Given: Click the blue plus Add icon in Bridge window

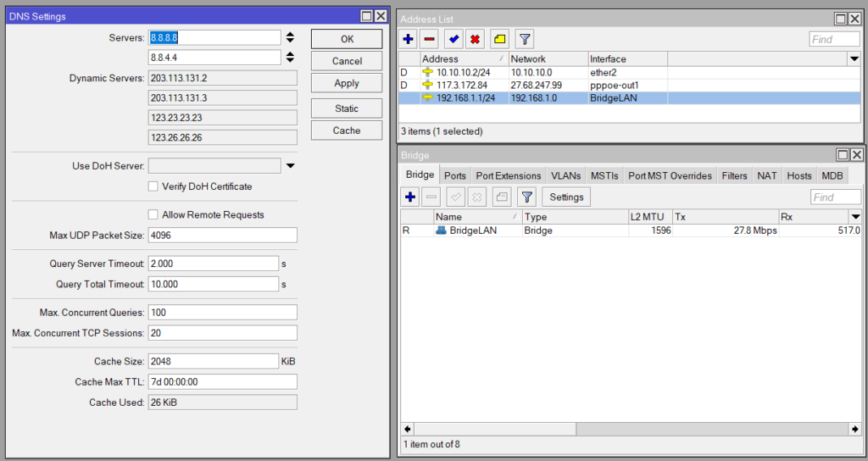Looking at the screenshot, I should 410,197.
